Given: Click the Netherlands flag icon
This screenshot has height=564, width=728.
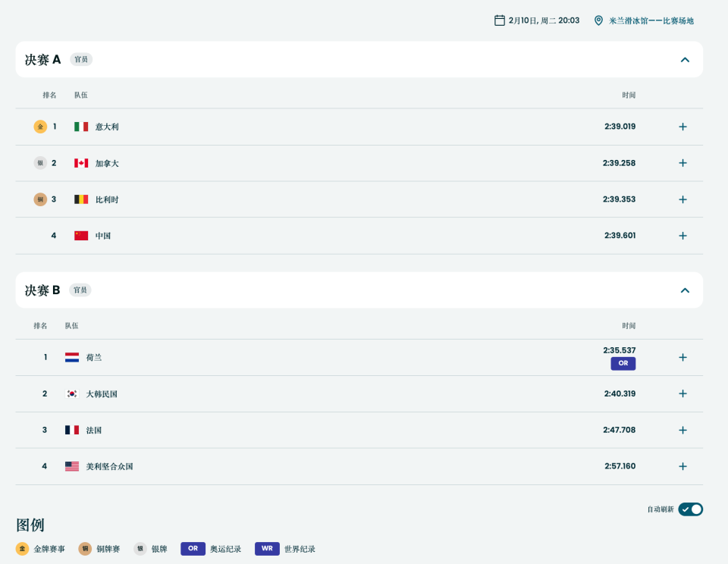Looking at the screenshot, I should 72,358.
